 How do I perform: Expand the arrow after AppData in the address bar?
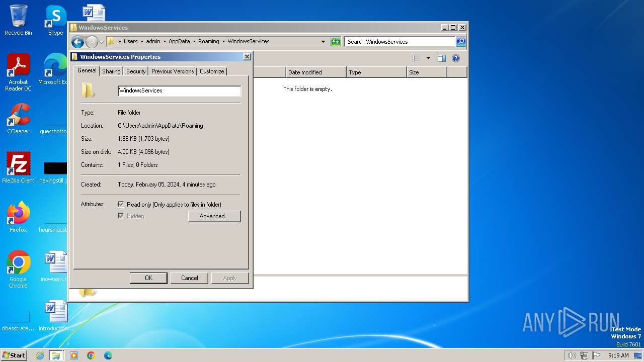point(194,42)
